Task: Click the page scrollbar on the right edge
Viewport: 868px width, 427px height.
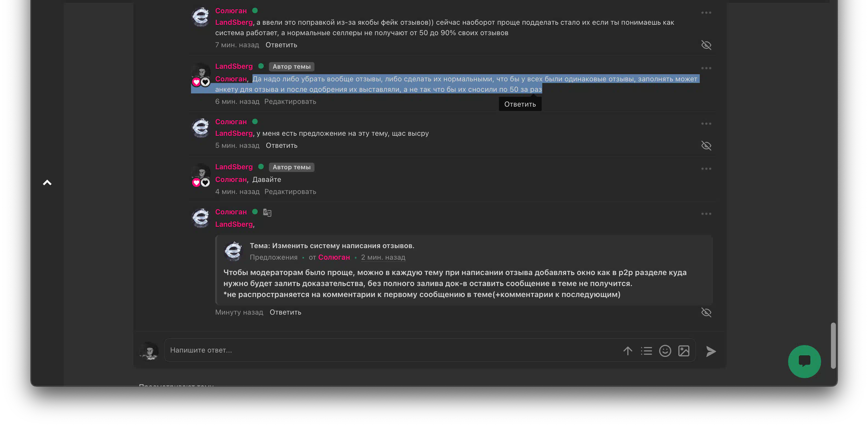Action: tap(833, 345)
